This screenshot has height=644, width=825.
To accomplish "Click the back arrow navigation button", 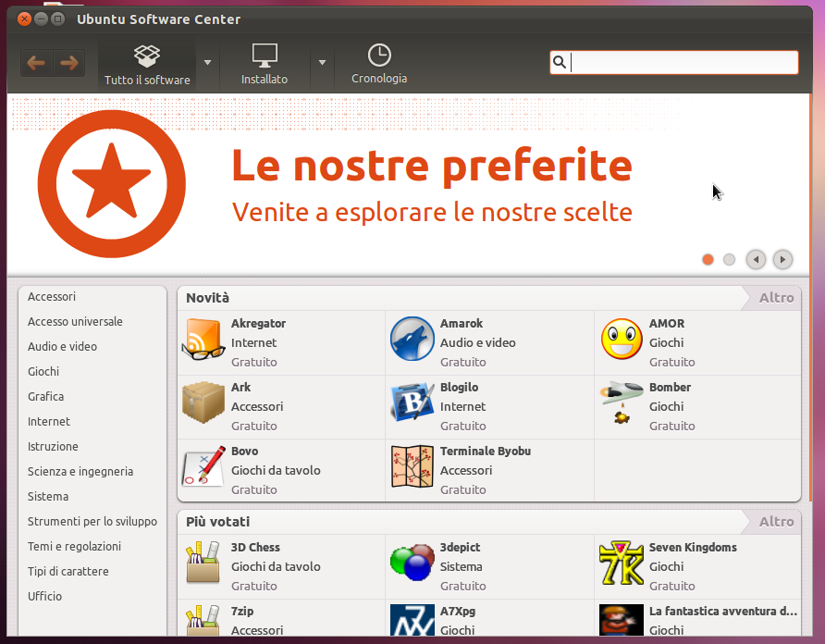I will point(36,63).
